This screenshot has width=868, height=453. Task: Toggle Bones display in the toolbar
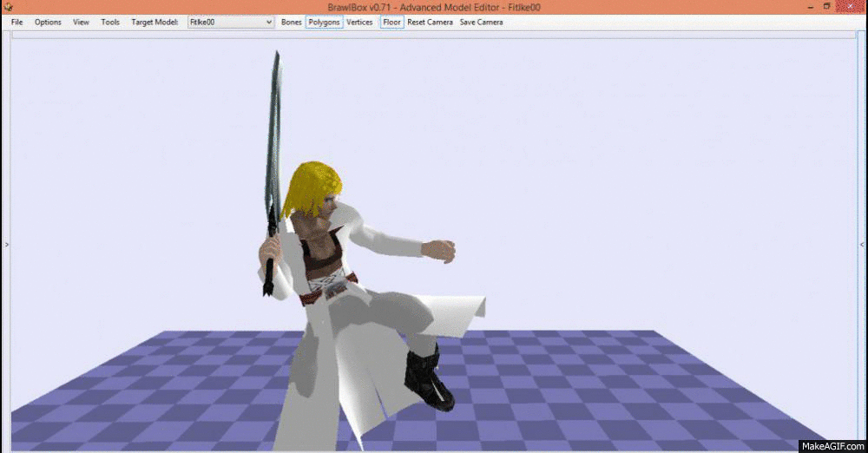292,22
